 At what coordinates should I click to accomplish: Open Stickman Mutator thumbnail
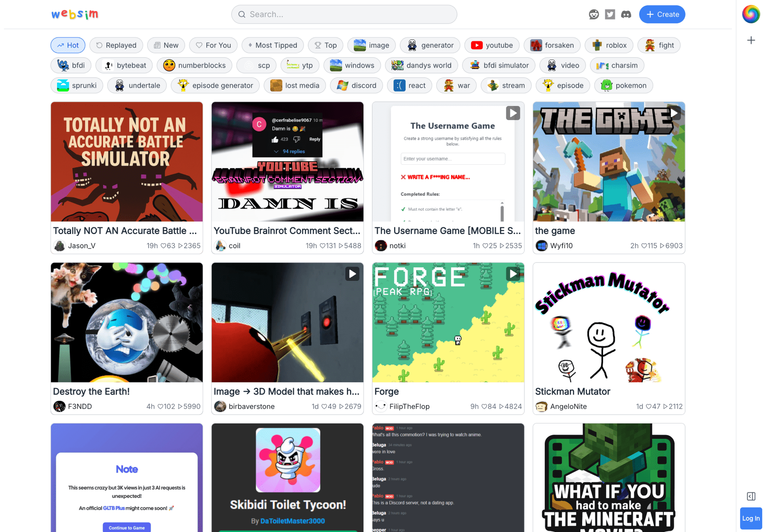pos(609,323)
